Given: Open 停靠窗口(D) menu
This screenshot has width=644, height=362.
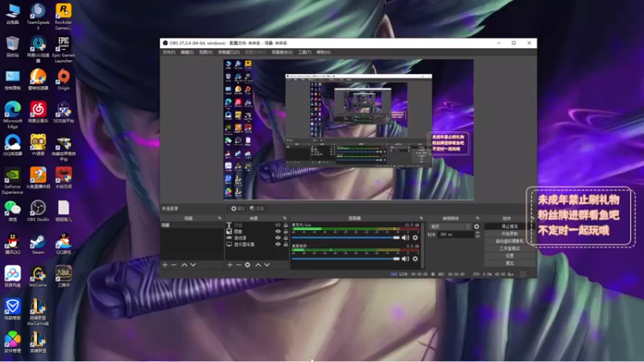Looking at the screenshot, I should (x=229, y=52).
